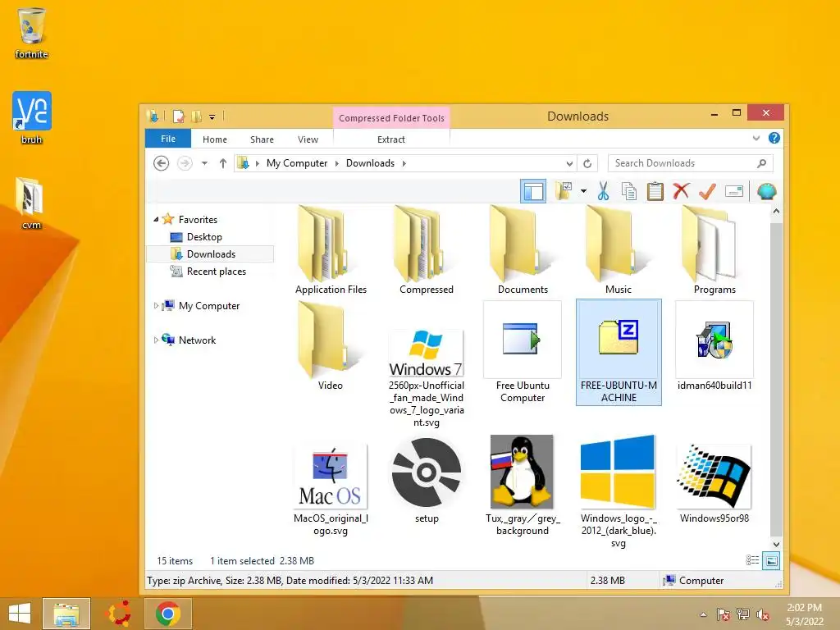The height and width of the screenshot is (630, 840).
Task: Select the idman640build11 installer
Action: (x=714, y=346)
